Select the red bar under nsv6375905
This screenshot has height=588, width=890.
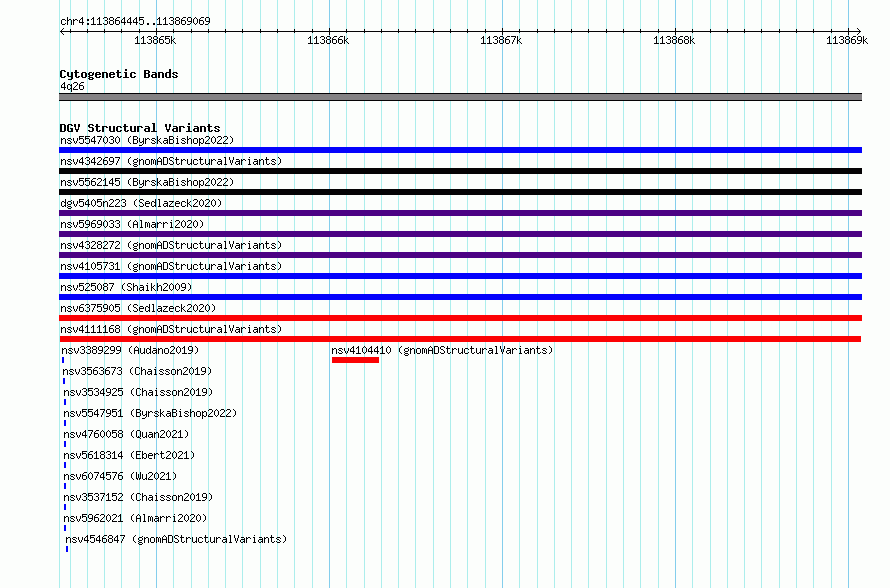tap(460, 318)
